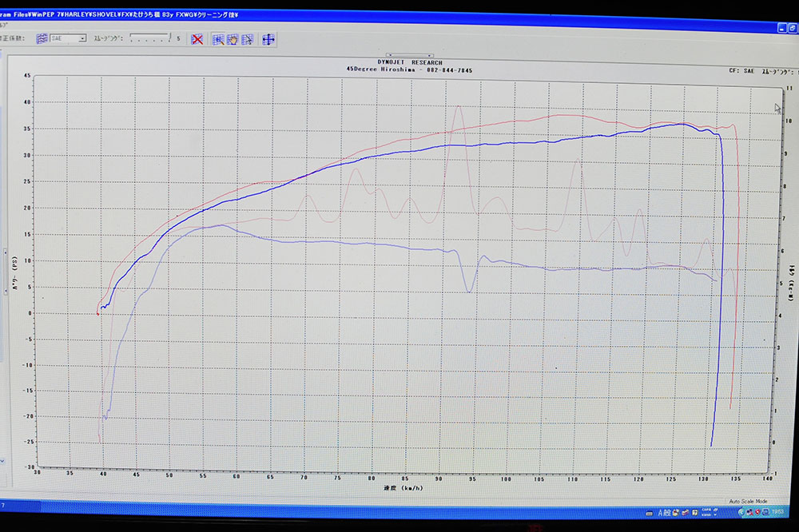799x532 pixels.
Task: Select the hand pan graph tool
Action: tap(233, 38)
